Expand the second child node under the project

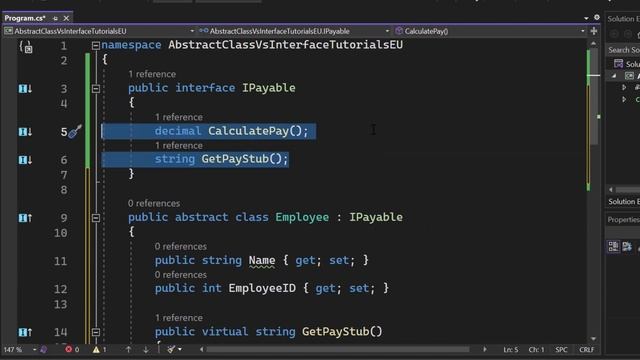pos(624,99)
